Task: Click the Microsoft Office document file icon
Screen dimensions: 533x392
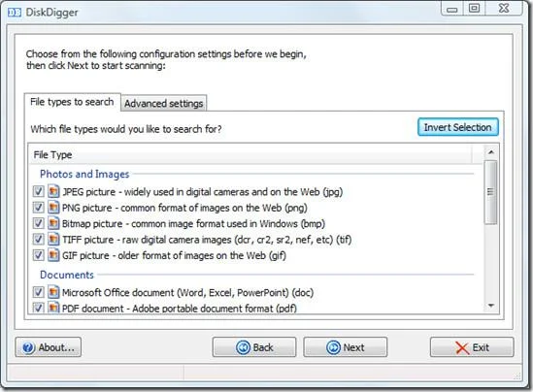Action: point(53,292)
